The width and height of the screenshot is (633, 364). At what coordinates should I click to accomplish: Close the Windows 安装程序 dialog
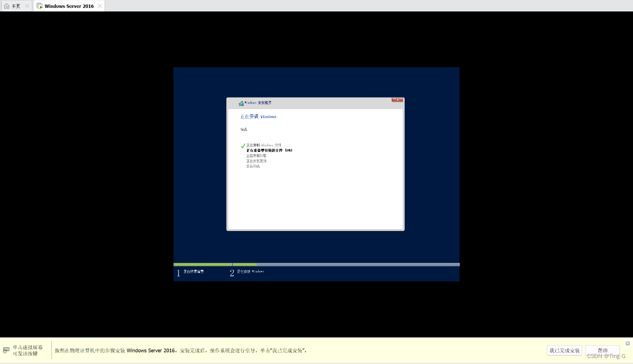pos(397,100)
